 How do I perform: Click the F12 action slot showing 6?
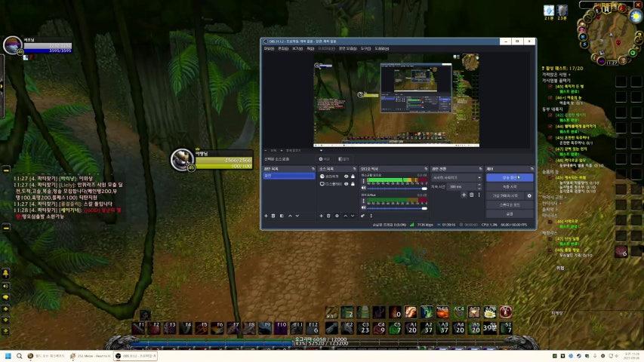pyautogui.click(x=313, y=327)
